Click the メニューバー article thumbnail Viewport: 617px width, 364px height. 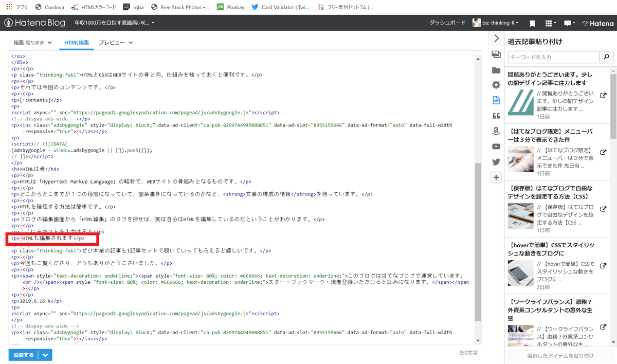[x=520, y=159]
